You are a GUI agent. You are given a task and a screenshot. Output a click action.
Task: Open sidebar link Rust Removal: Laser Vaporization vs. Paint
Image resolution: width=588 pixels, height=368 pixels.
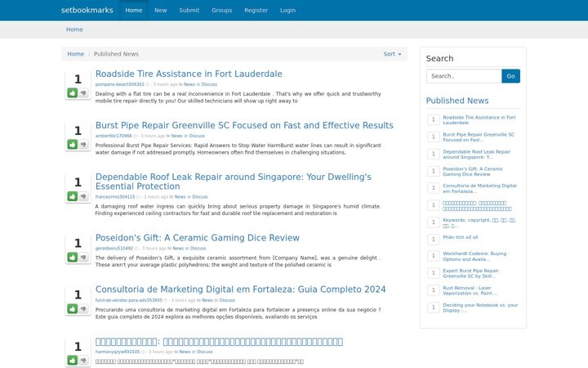(470, 290)
